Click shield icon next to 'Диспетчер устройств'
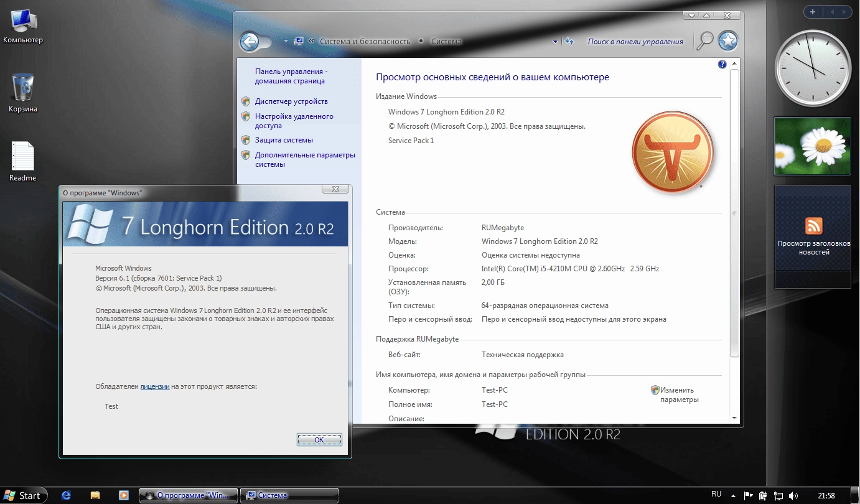 [x=246, y=101]
